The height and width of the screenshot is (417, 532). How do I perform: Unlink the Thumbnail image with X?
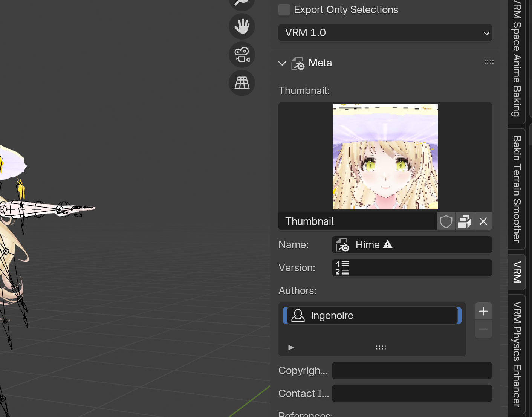coord(483,221)
